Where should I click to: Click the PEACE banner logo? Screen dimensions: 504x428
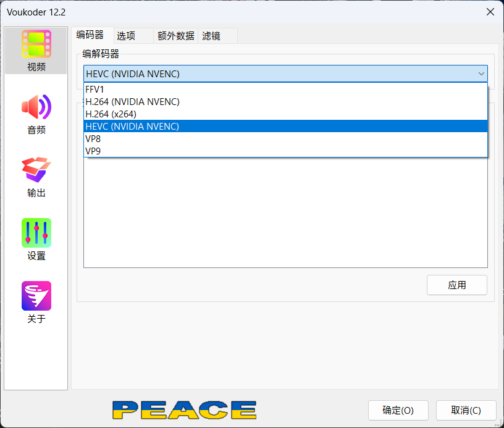(184, 410)
